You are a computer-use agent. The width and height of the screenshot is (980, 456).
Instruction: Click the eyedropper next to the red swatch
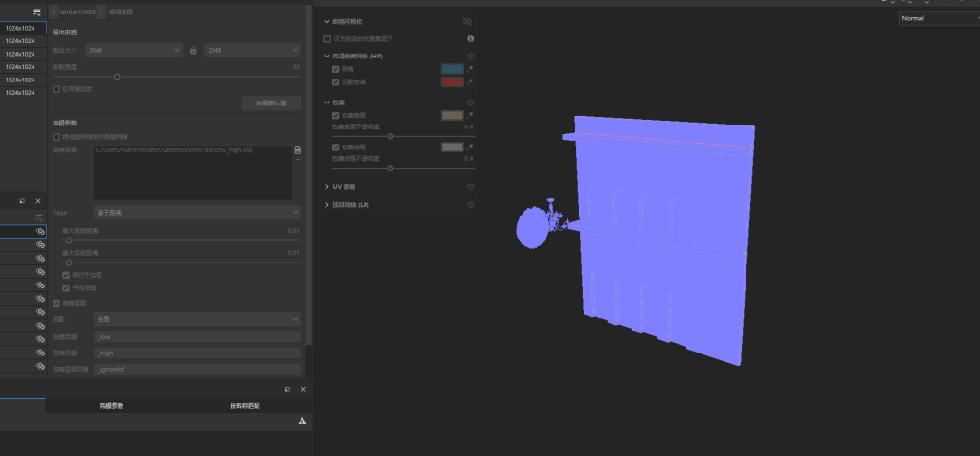470,82
